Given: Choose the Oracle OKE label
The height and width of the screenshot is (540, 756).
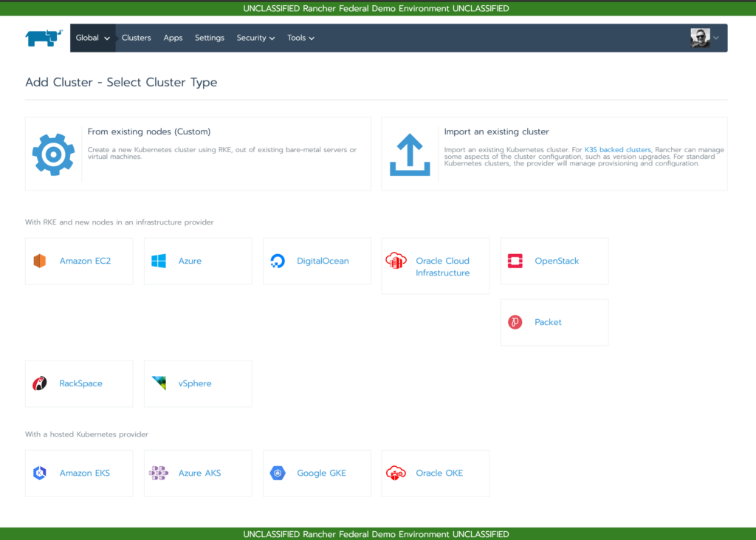Looking at the screenshot, I should [x=439, y=473].
